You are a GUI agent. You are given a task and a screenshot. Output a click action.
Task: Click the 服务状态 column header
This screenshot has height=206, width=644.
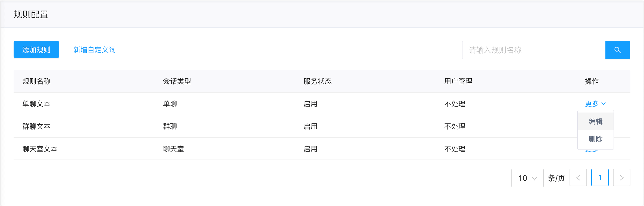click(x=317, y=81)
